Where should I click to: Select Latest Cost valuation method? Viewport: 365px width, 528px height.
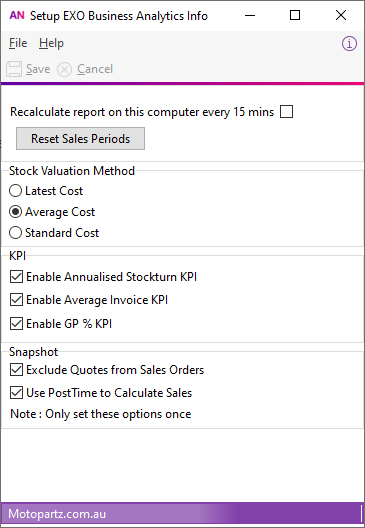coord(15,191)
